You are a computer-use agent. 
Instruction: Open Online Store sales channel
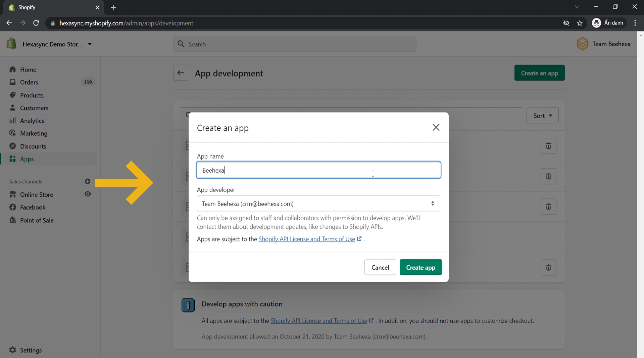pyautogui.click(x=37, y=195)
